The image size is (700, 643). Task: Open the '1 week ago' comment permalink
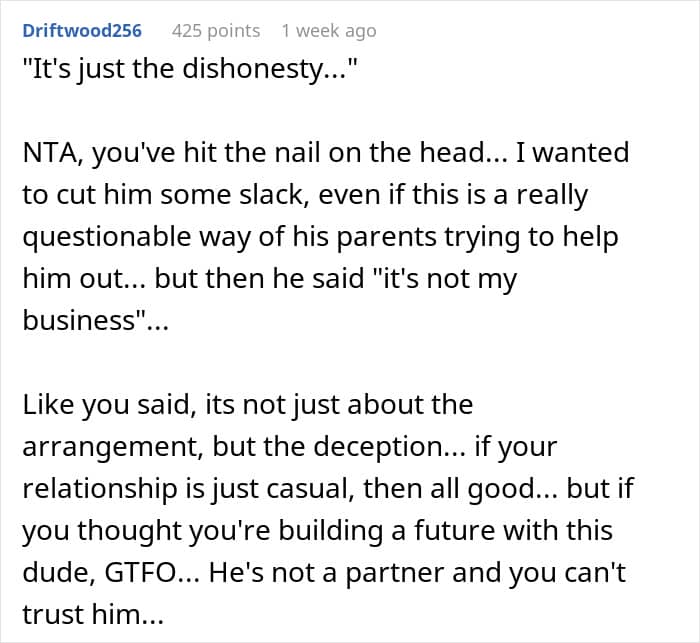329,31
